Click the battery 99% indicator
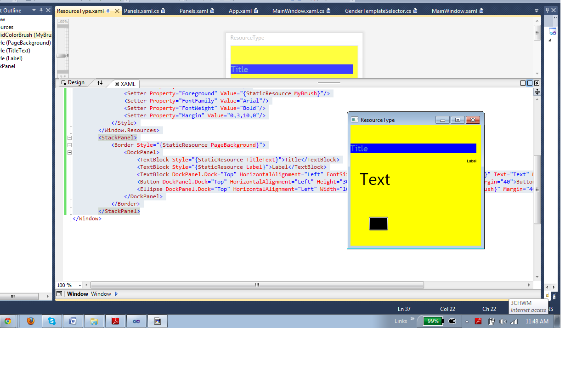This screenshot has height=368, width=588. [x=432, y=322]
